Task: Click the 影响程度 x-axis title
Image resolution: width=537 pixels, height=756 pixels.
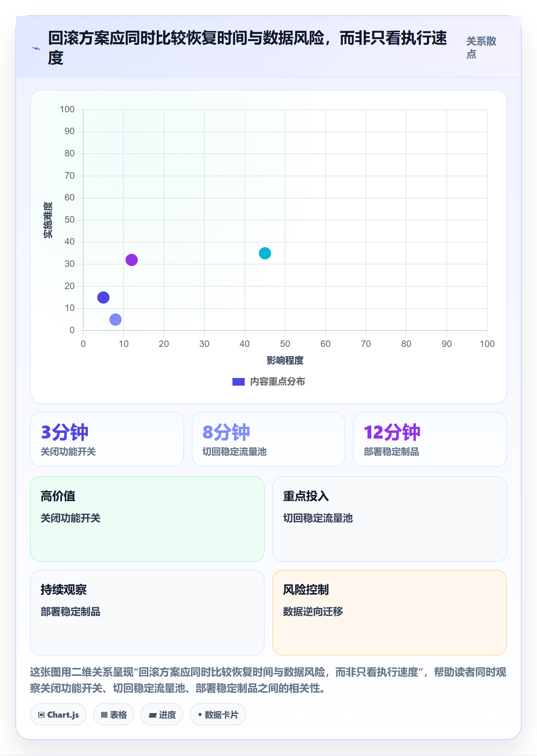Action: (285, 360)
